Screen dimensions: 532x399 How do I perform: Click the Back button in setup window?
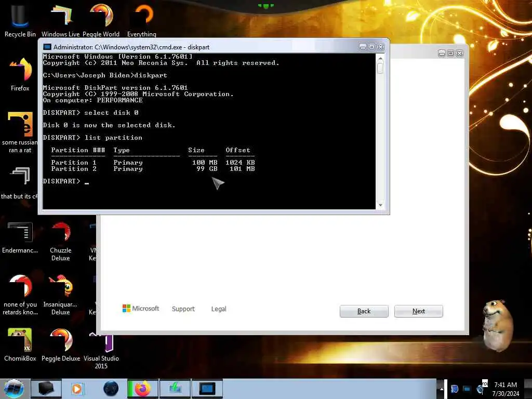tap(364, 311)
